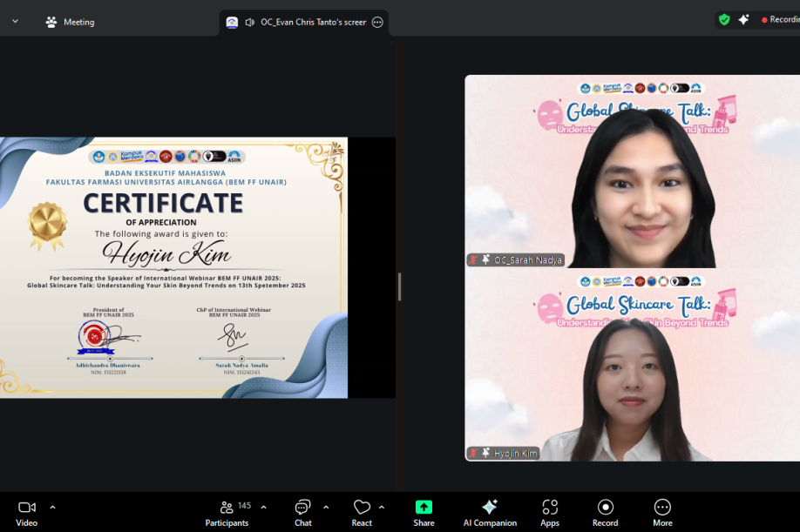Screen dimensions: 800x532
Task: Toggle Video camera on or off
Action: click(x=26, y=513)
